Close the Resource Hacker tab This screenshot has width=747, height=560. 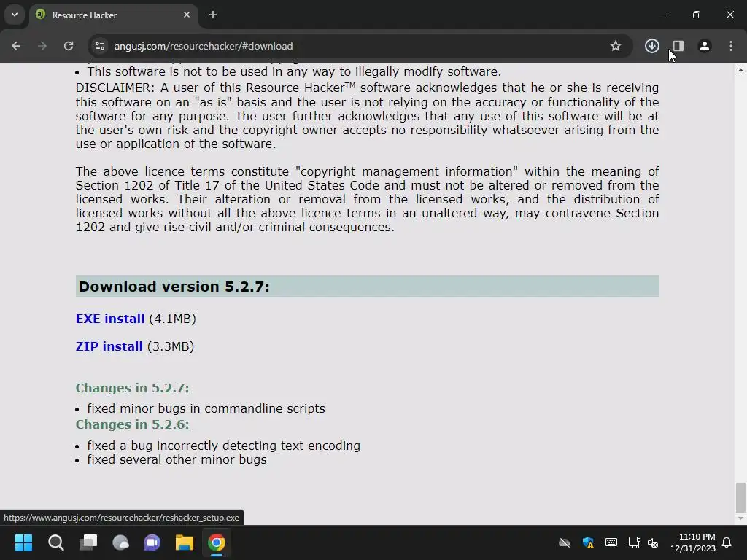187,15
